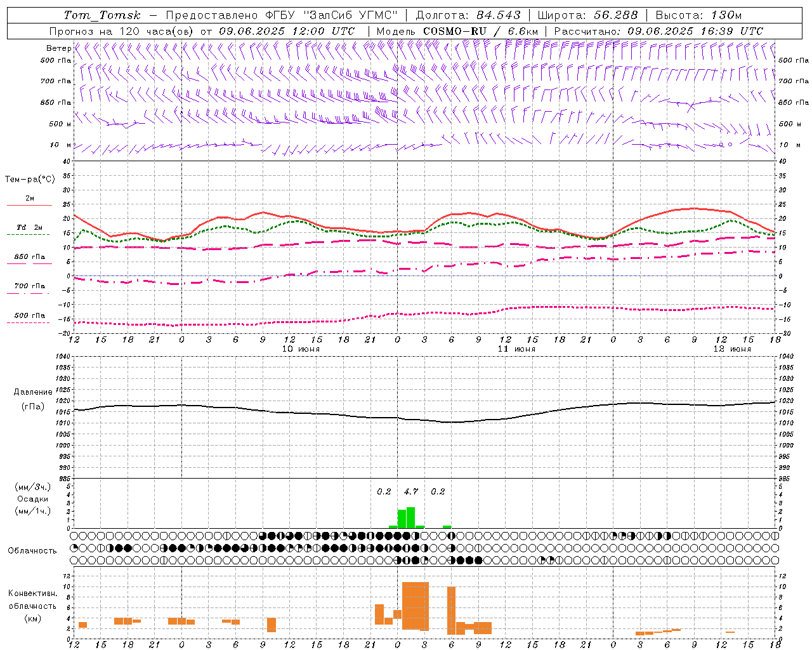Click the Td 2м dew point legend entry

pyautogui.click(x=29, y=227)
